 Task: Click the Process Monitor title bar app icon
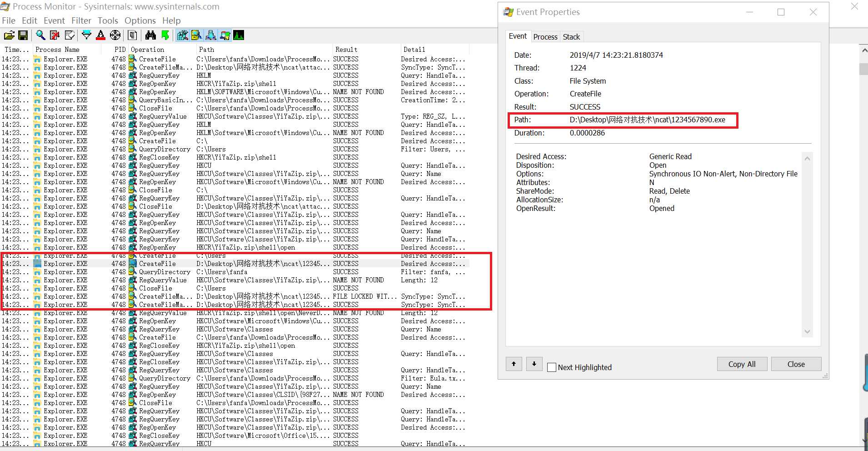point(5,7)
